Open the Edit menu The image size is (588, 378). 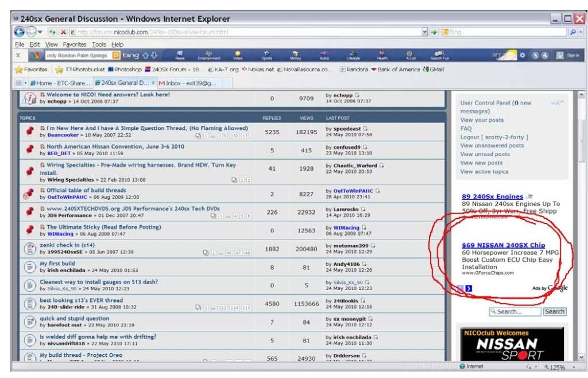pos(34,44)
